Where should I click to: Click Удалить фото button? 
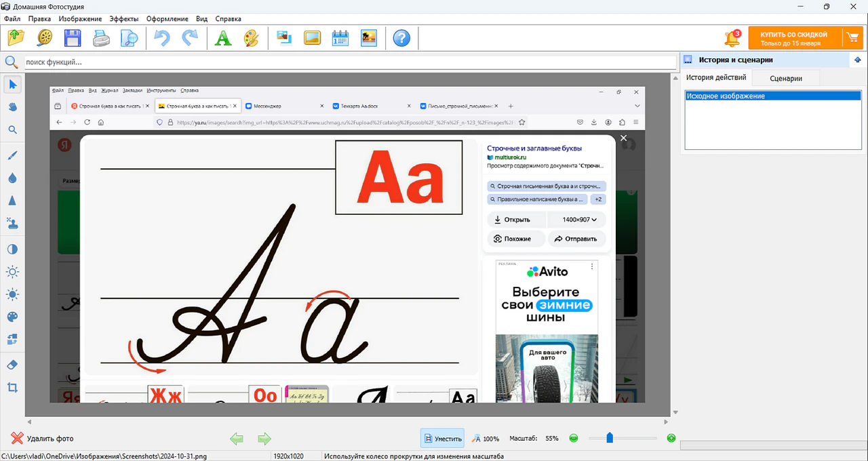point(43,439)
